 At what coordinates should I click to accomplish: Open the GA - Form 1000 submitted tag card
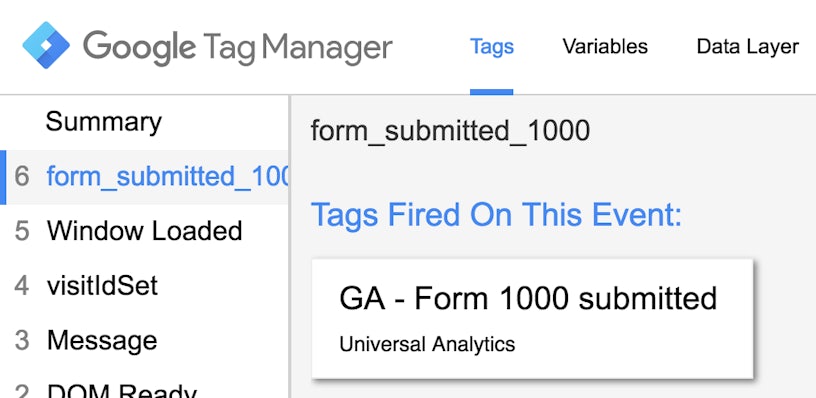pos(532,318)
